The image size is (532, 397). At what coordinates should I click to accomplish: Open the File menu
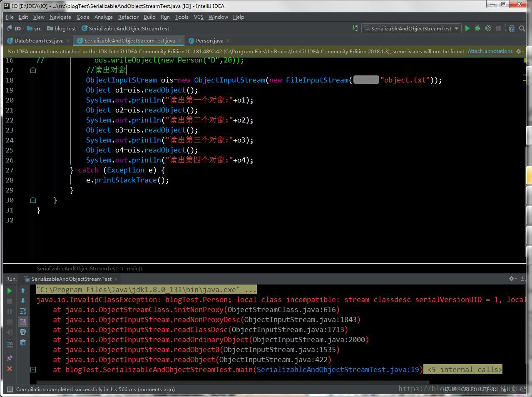point(10,17)
